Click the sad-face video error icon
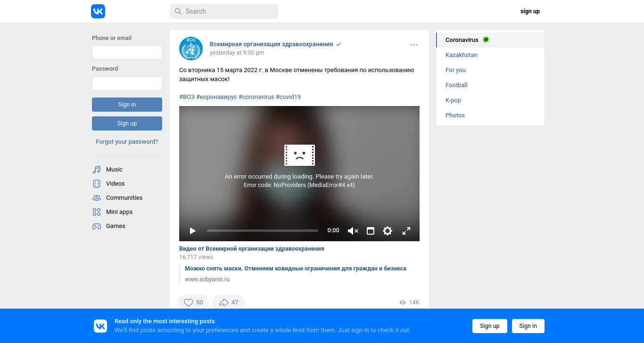The width and height of the screenshot is (644, 343). [299, 155]
